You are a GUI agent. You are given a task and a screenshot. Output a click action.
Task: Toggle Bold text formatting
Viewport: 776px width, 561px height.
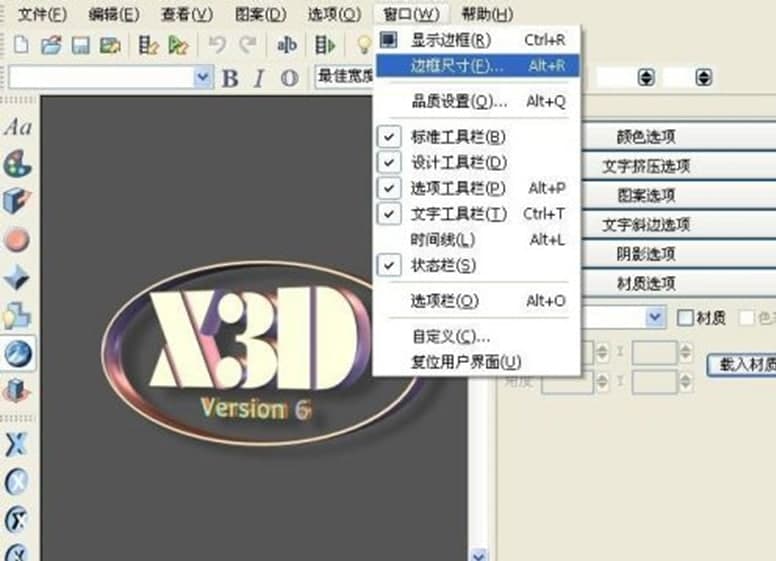click(x=230, y=78)
